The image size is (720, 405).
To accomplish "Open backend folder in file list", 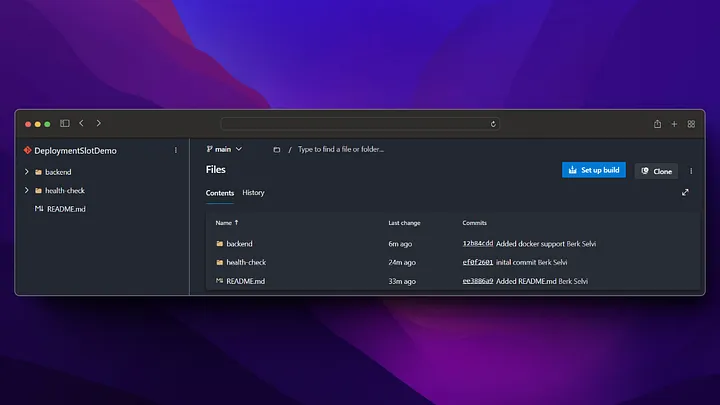I will point(239,244).
